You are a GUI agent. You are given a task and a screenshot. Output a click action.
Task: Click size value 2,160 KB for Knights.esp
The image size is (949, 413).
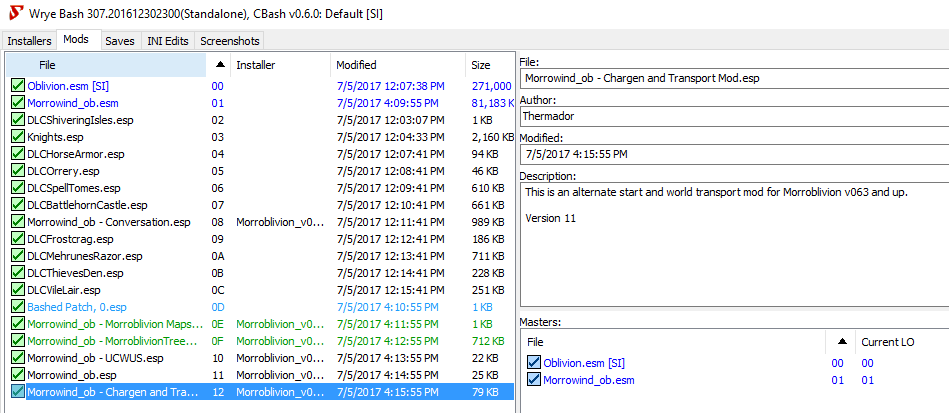tap(493, 137)
